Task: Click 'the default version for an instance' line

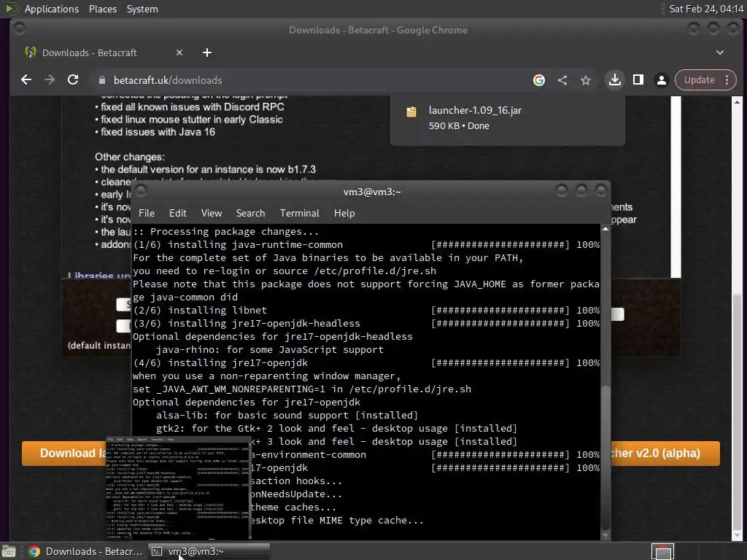Action: point(208,169)
